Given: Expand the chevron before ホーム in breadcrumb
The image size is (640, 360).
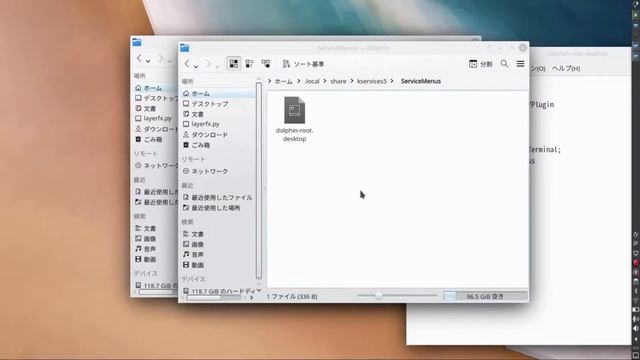Looking at the screenshot, I should [x=270, y=81].
